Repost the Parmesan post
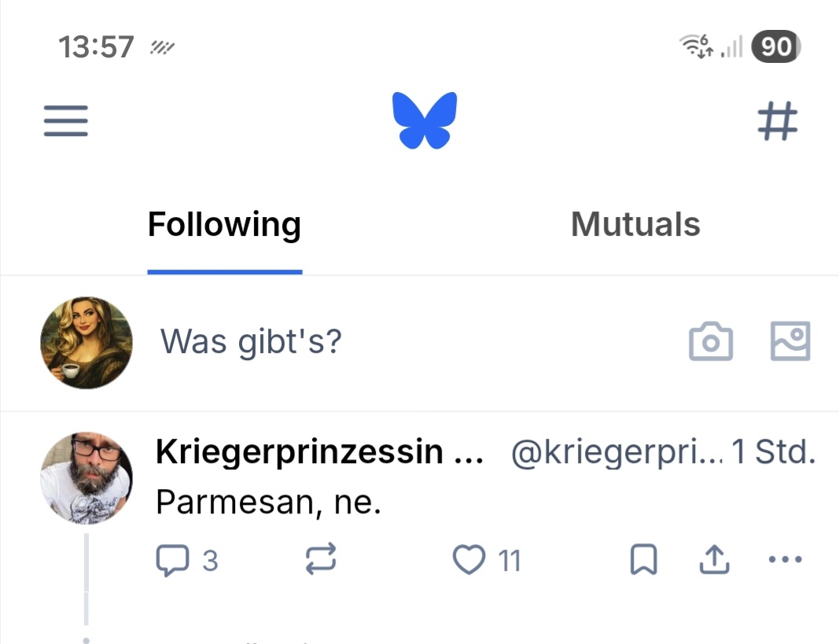Viewport: 839px width, 644px height. coord(320,560)
